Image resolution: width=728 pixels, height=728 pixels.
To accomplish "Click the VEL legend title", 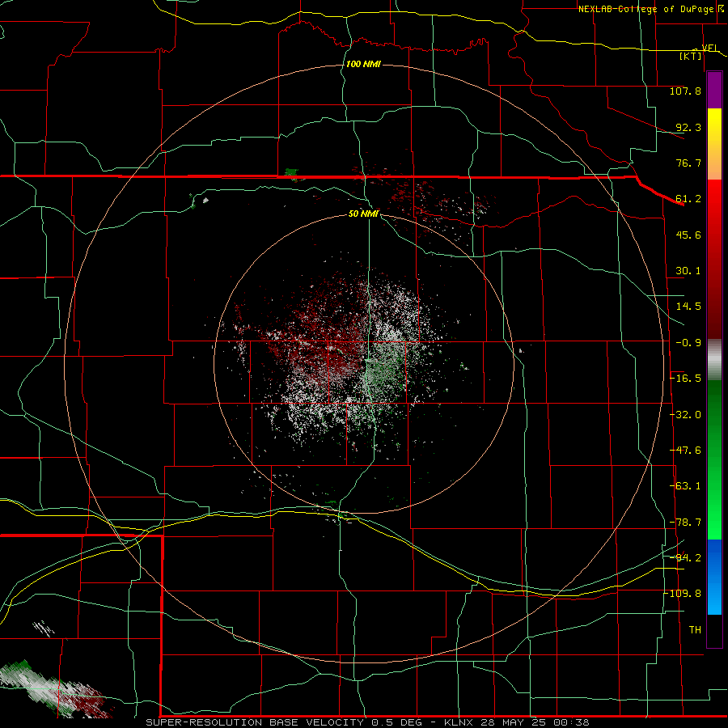I will coord(709,48).
